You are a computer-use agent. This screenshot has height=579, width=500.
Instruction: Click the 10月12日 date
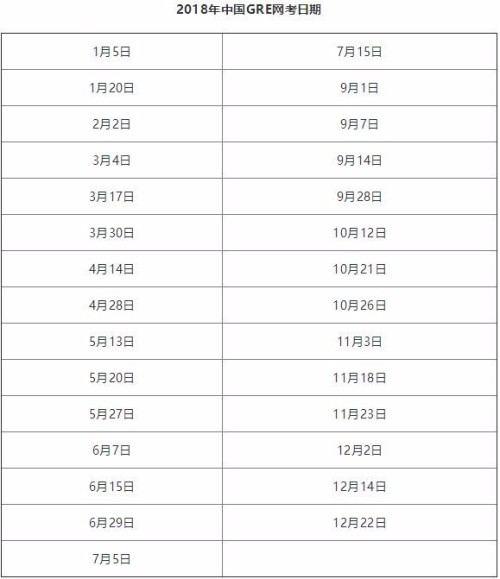(x=360, y=233)
